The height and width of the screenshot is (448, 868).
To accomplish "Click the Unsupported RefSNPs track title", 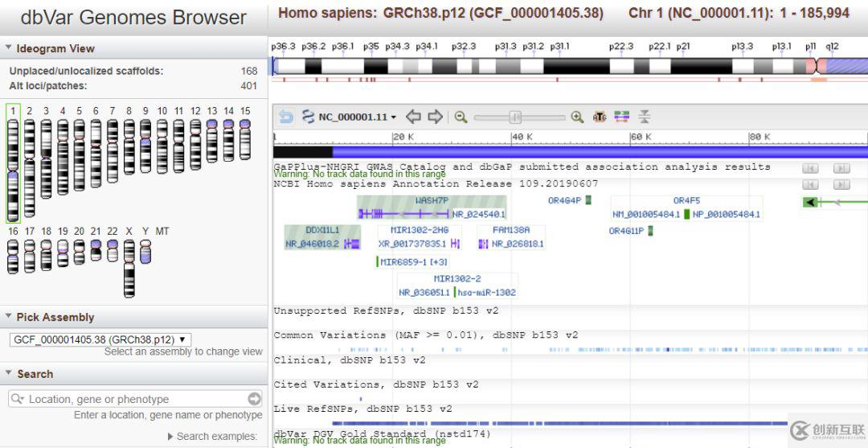I will click(386, 310).
